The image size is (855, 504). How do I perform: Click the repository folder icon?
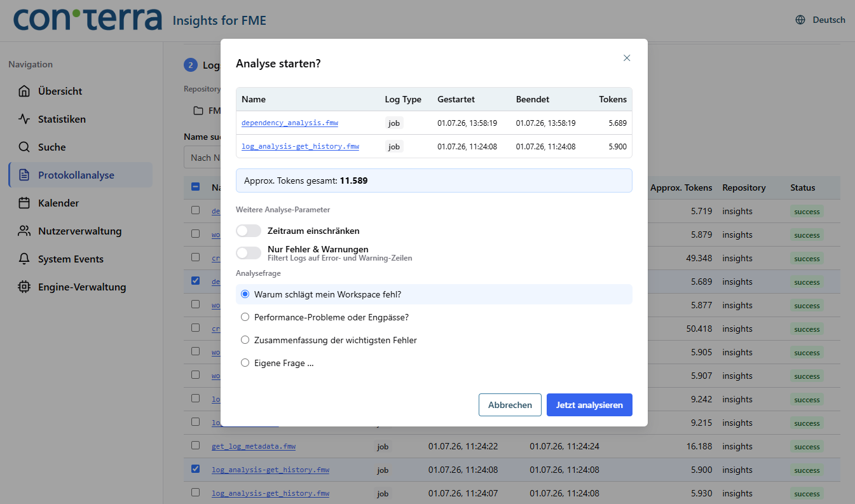[198, 111]
